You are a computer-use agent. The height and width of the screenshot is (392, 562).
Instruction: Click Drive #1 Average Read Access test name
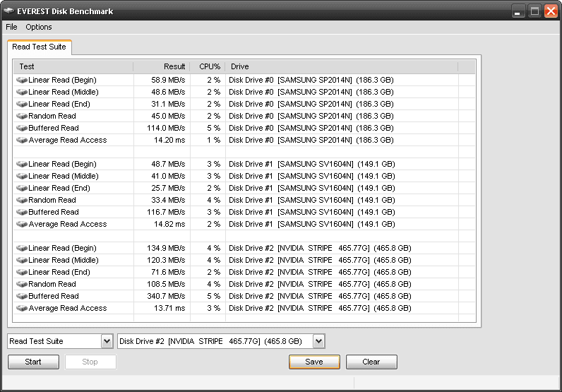(68, 224)
